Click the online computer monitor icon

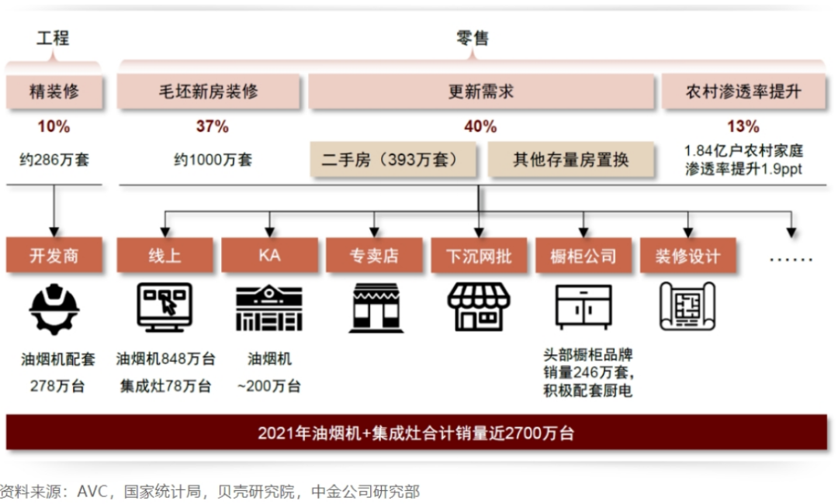164,308
